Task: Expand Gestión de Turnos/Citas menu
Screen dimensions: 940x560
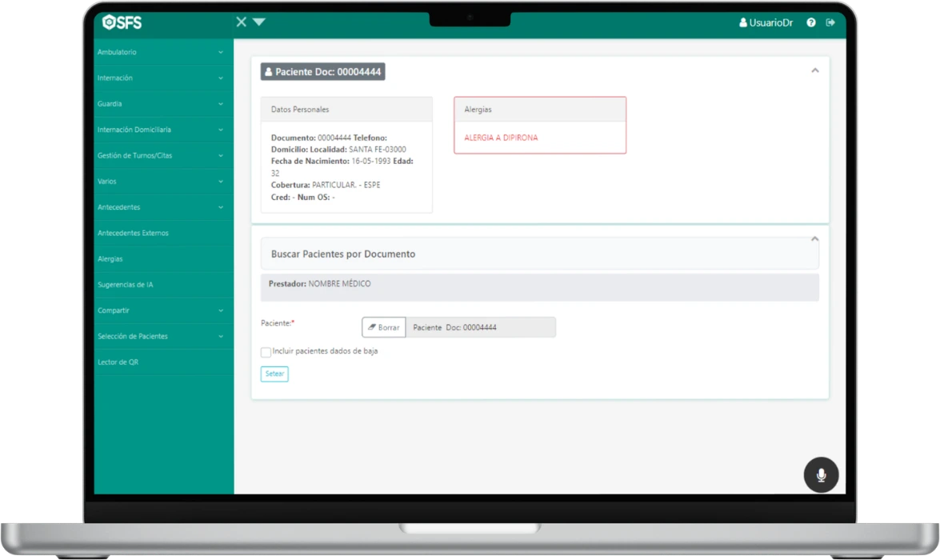Action: (x=164, y=155)
